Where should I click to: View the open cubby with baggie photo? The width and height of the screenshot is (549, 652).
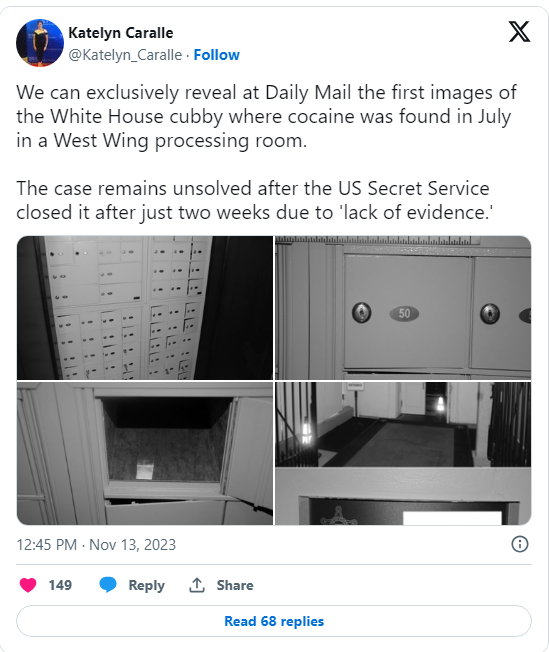pyautogui.click(x=145, y=453)
